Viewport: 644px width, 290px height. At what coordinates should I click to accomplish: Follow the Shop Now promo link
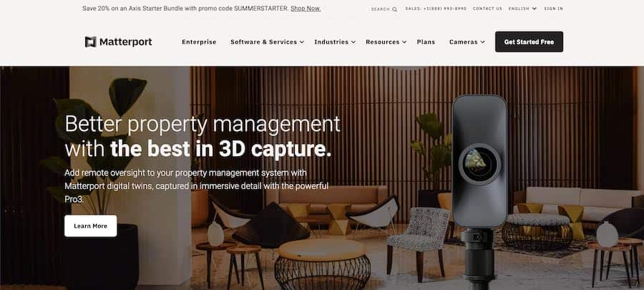coord(306,9)
